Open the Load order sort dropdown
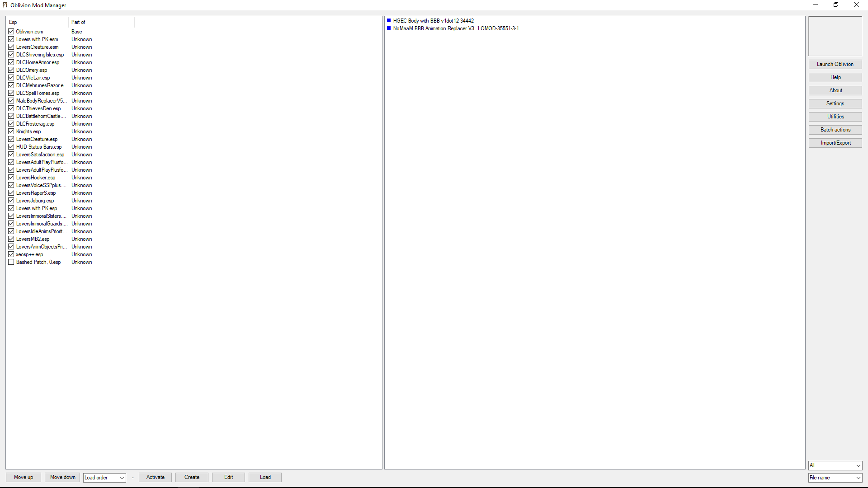 pos(104,478)
